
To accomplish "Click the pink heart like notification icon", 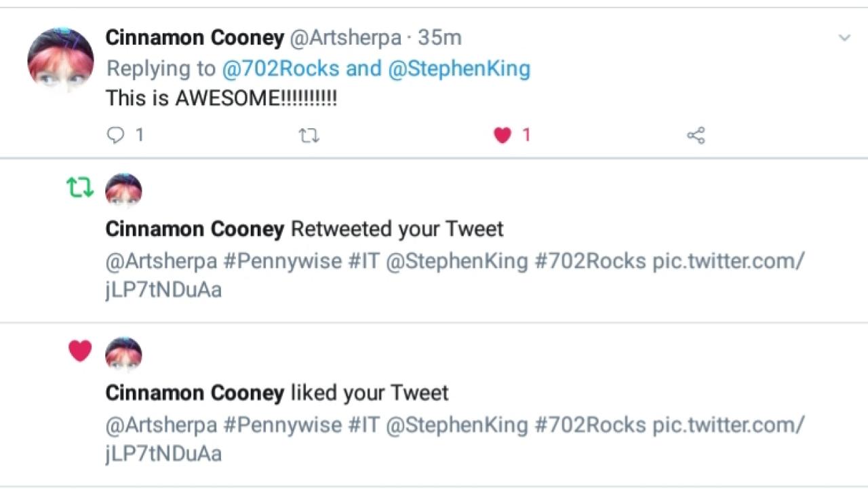I will coord(80,351).
